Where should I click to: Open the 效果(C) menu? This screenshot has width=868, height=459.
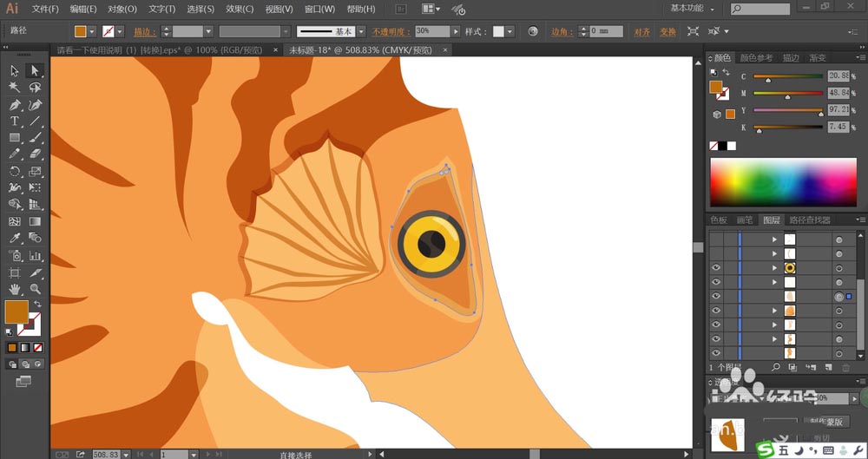[x=240, y=9]
